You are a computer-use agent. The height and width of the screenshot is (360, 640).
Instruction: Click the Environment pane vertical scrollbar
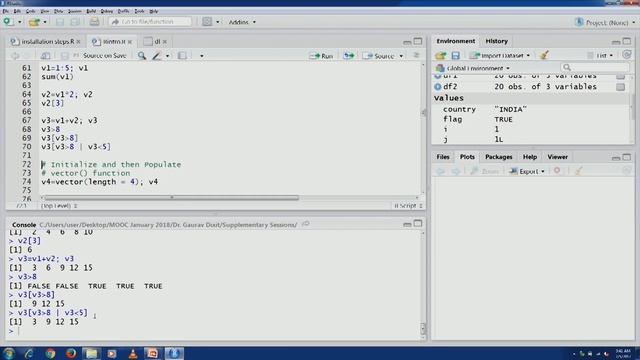633,106
